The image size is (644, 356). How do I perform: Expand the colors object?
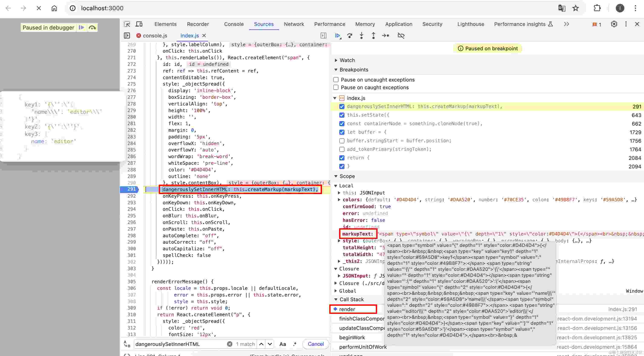tap(339, 200)
